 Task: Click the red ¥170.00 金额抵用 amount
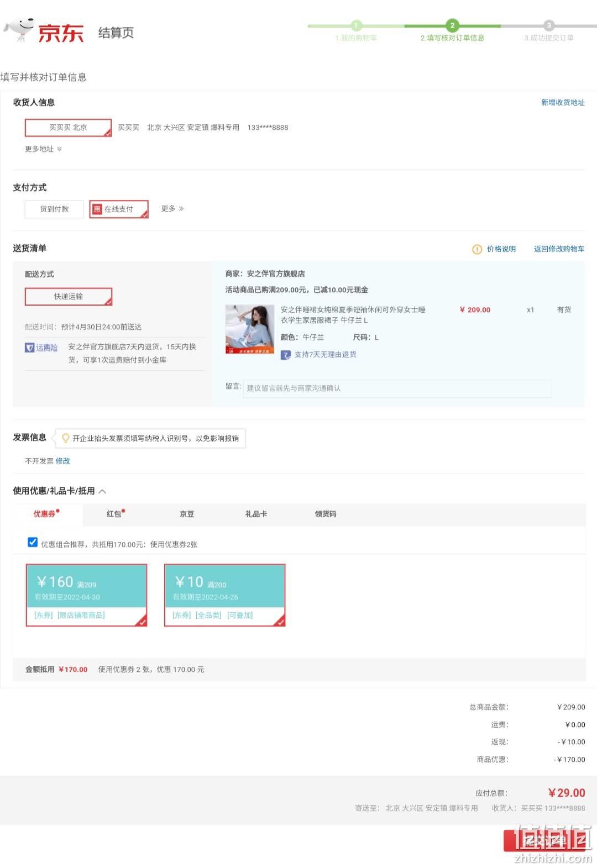click(x=73, y=670)
